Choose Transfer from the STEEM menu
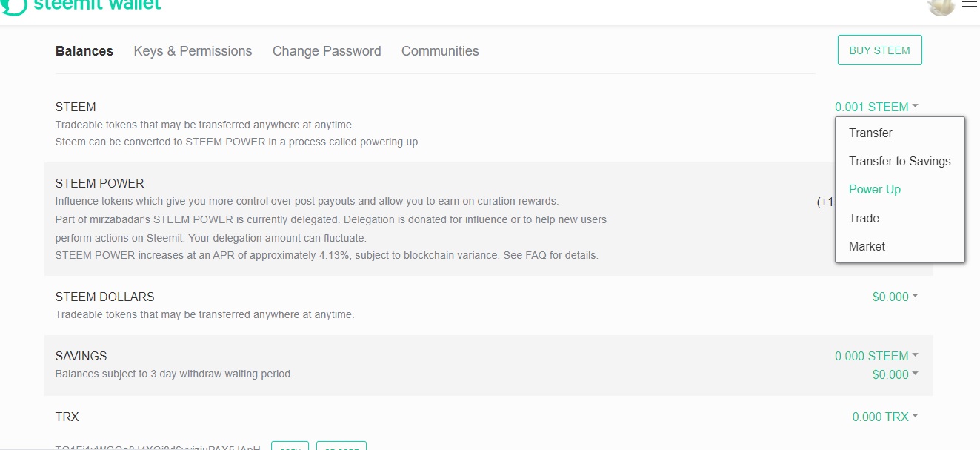The image size is (980, 450). tap(870, 133)
